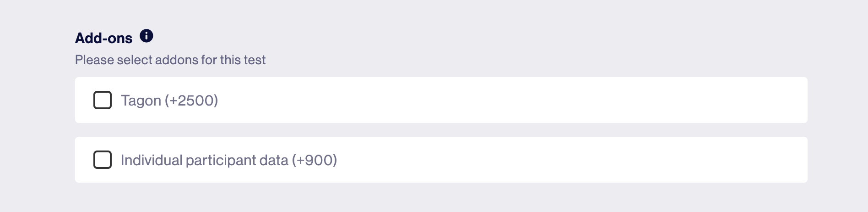Click the Add-ons section heading
Viewport: 868px width, 212px height.
pyautogui.click(x=104, y=38)
